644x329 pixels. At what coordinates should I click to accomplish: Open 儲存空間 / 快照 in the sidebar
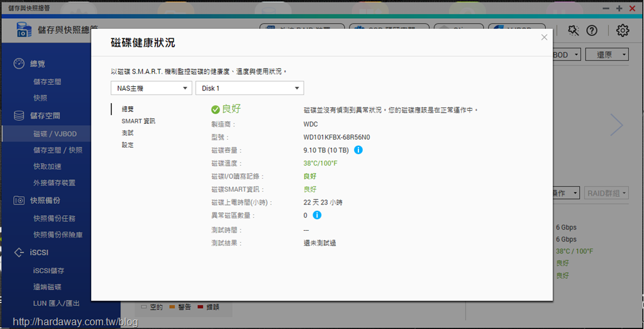point(58,150)
